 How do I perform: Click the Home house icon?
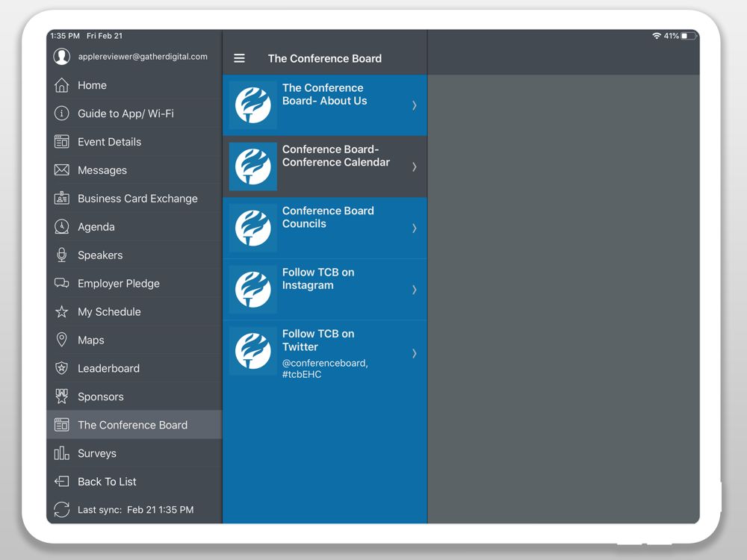tap(61, 85)
